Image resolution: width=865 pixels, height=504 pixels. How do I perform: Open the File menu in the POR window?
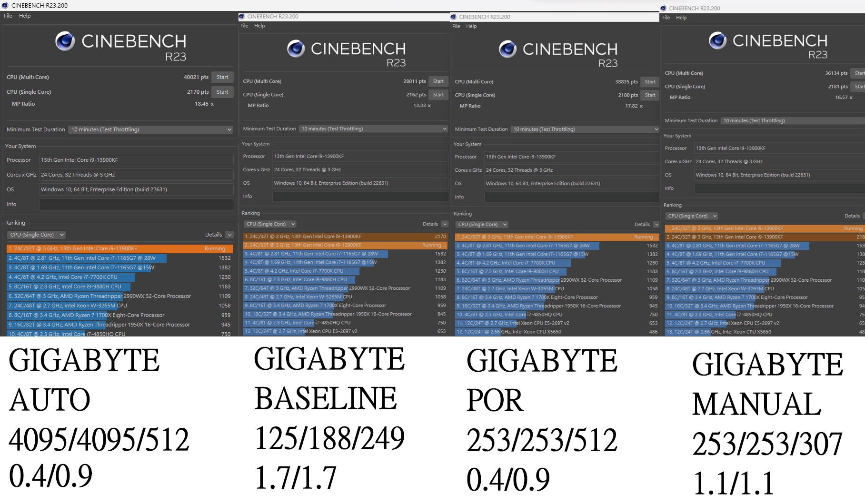point(456,26)
